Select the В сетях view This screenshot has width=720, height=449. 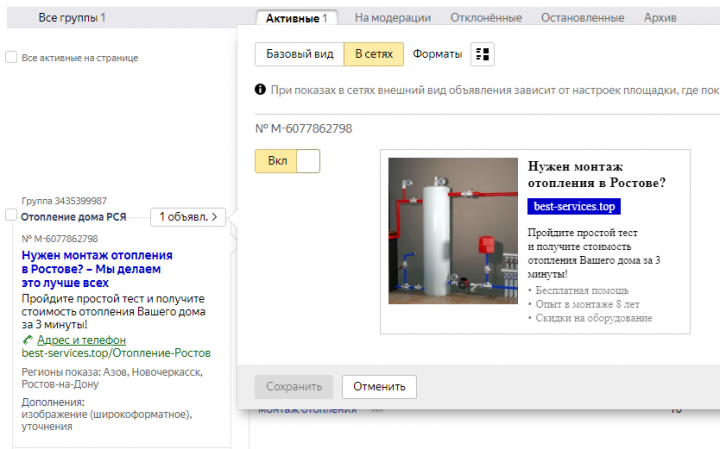[x=374, y=54]
